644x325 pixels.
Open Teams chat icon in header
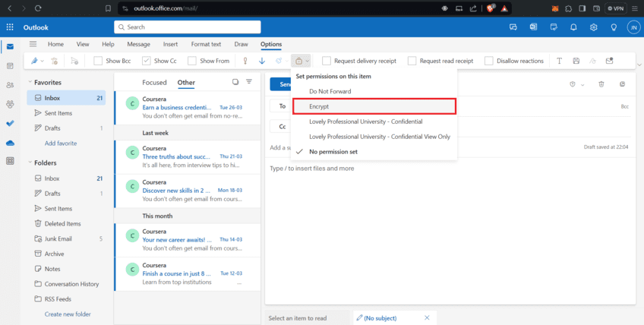point(513,27)
